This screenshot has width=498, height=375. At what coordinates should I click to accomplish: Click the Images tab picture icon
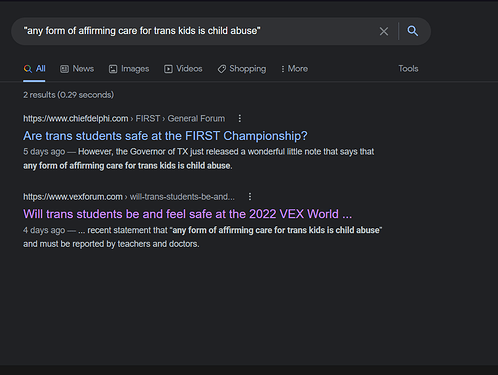113,69
